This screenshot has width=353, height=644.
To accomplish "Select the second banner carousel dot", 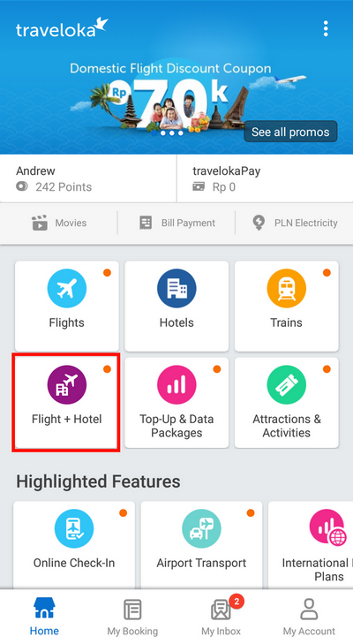I will point(163,133).
